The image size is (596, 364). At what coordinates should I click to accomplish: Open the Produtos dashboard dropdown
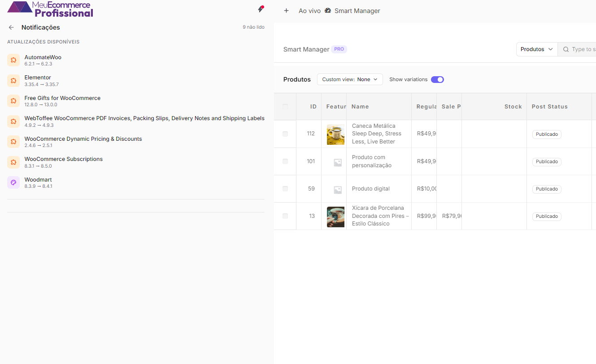point(537,49)
